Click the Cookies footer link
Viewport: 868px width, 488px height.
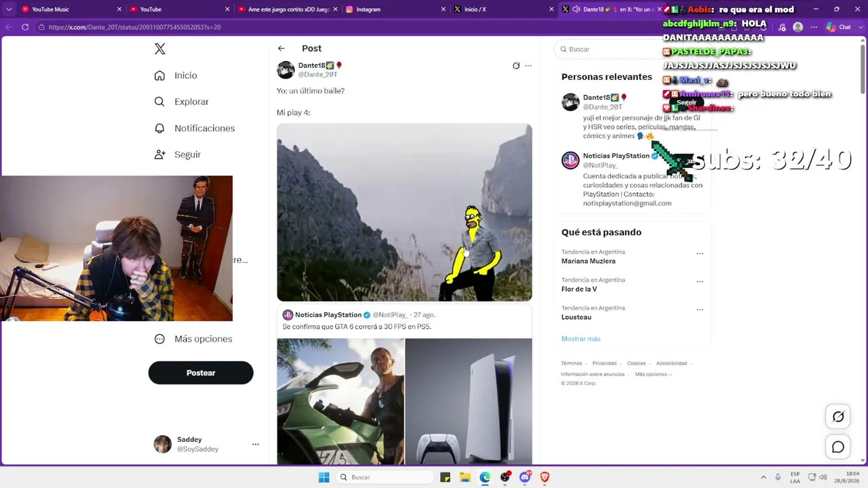(x=636, y=363)
